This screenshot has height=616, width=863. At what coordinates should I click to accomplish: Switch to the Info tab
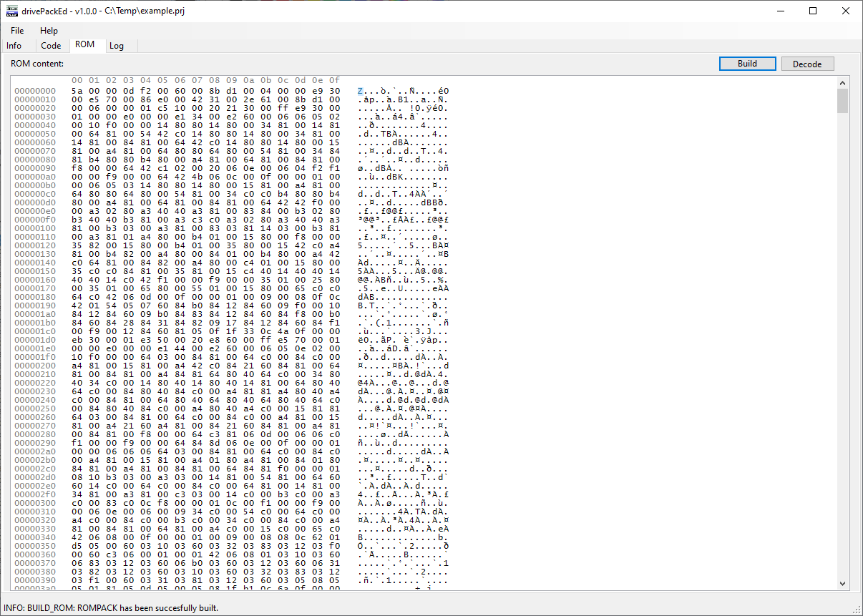14,45
